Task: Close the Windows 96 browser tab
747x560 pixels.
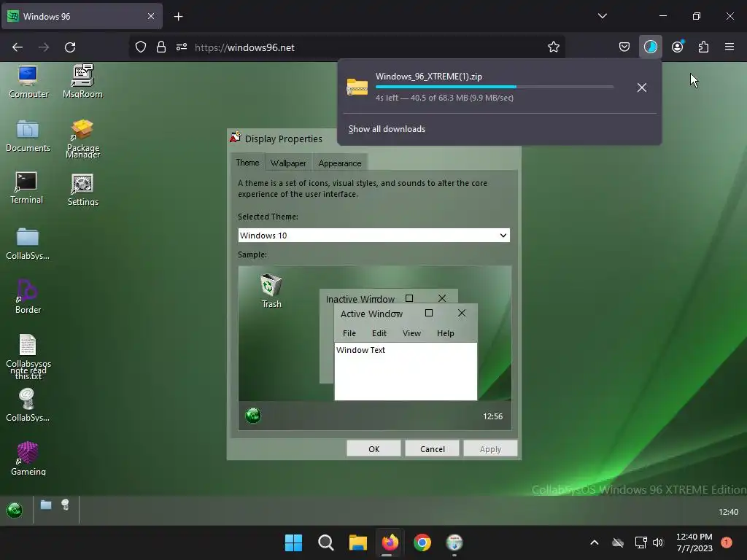Action: 150,16
